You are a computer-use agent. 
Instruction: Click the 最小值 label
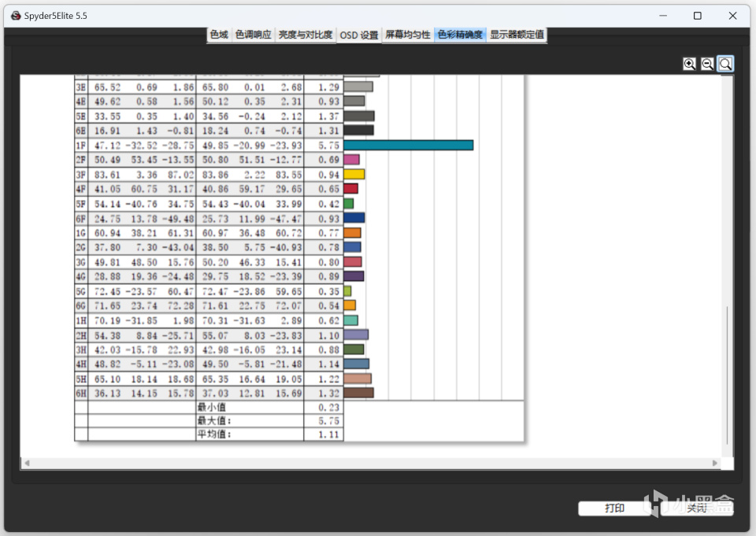pyautogui.click(x=211, y=407)
